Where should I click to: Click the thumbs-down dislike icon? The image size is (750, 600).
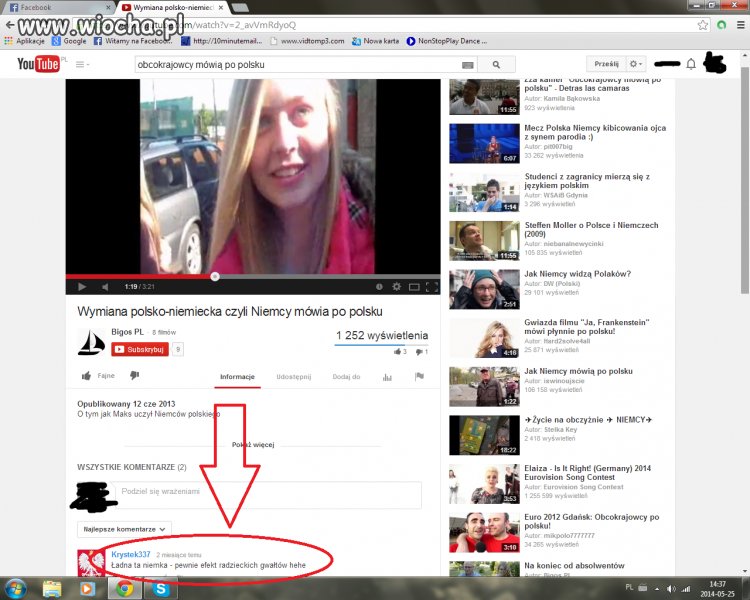click(x=134, y=376)
